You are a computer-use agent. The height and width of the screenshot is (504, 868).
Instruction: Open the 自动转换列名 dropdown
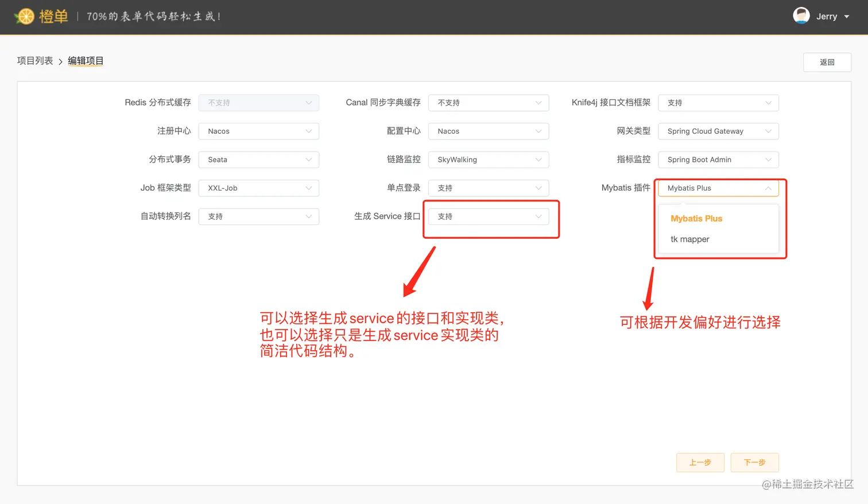click(x=259, y=216)
